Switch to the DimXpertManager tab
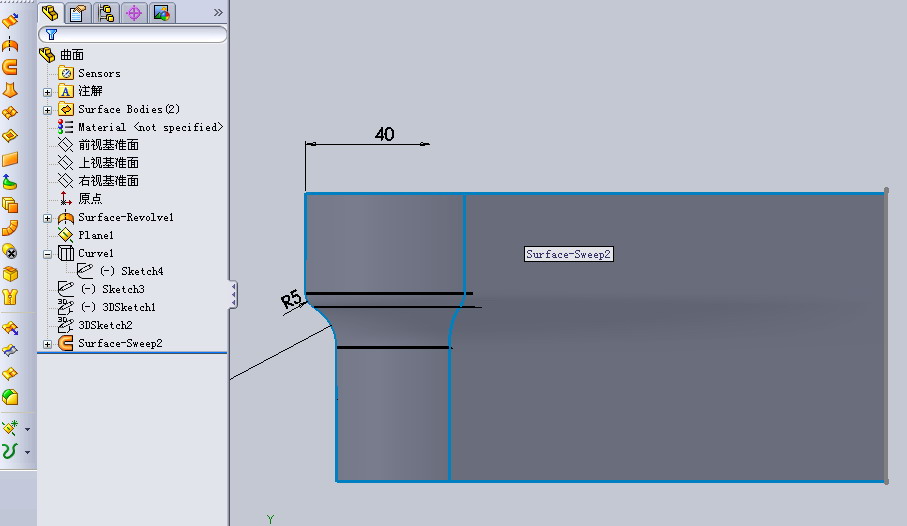907x526 pixels. [134, 13]
